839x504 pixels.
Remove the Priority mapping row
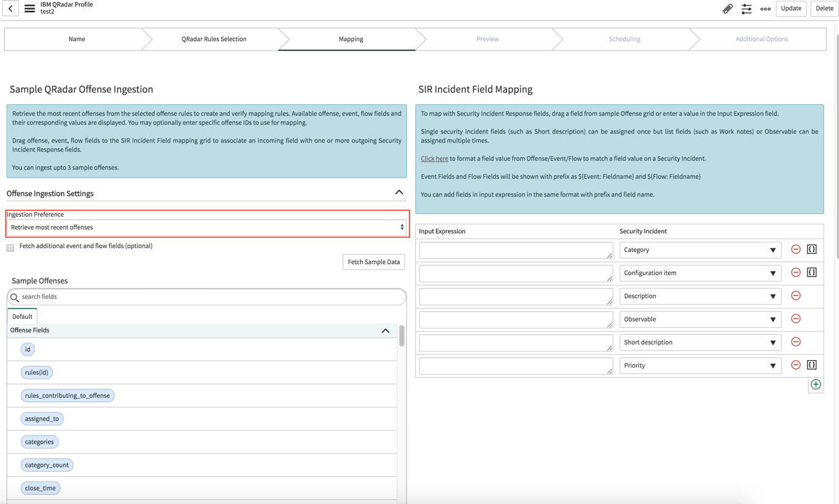[796, 365]
